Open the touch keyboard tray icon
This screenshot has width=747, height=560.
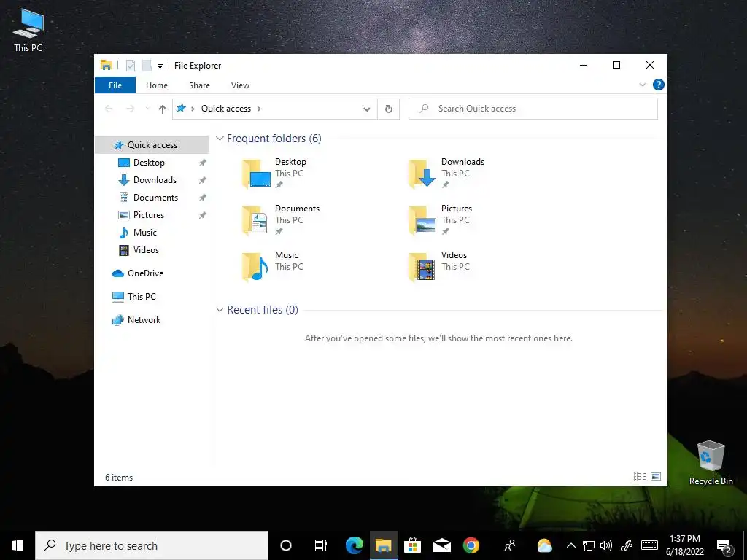tap(649, 545)
